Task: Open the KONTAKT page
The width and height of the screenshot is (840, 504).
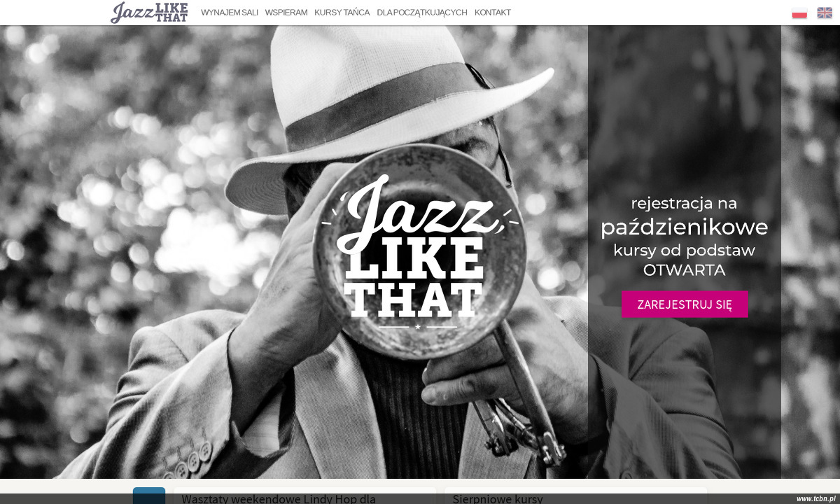Action: point(493,13)
